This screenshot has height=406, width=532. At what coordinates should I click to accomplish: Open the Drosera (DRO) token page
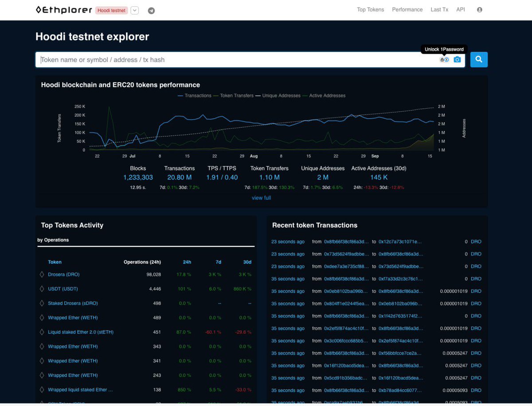(x=64, y=275)
